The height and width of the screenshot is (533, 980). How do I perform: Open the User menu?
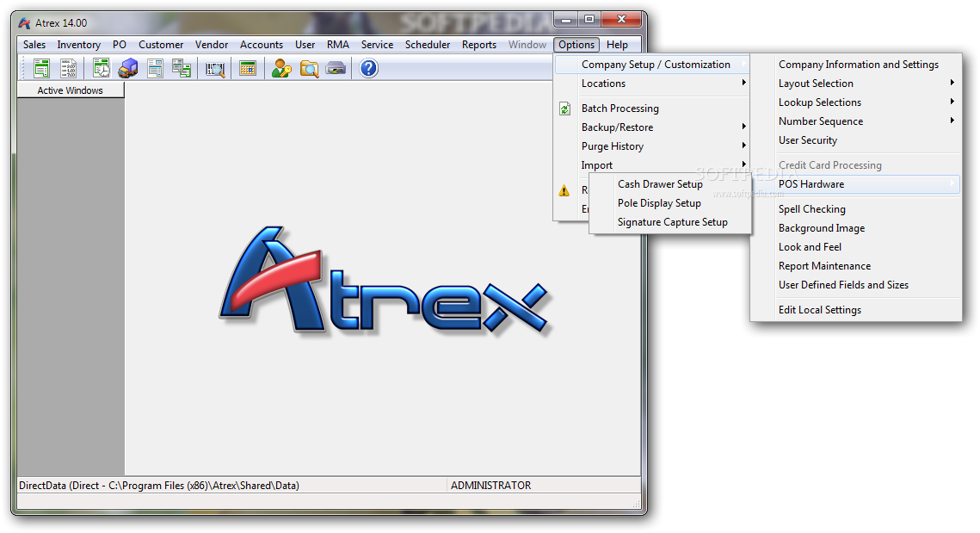point(305,45)
